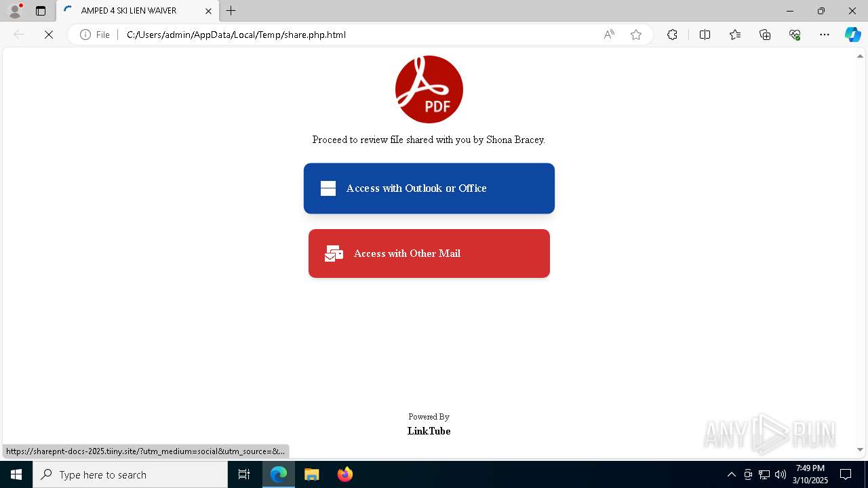Add this page to favorites star

(636, 35)
